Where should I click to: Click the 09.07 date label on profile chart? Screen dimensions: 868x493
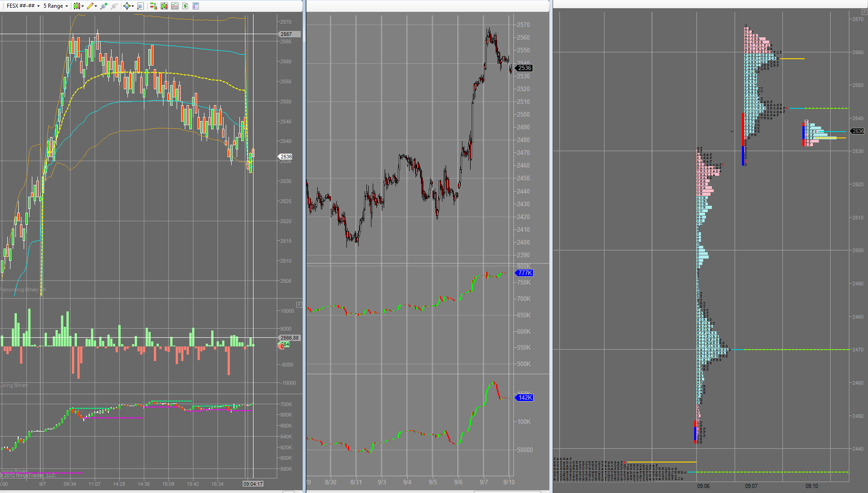(751, 486)
